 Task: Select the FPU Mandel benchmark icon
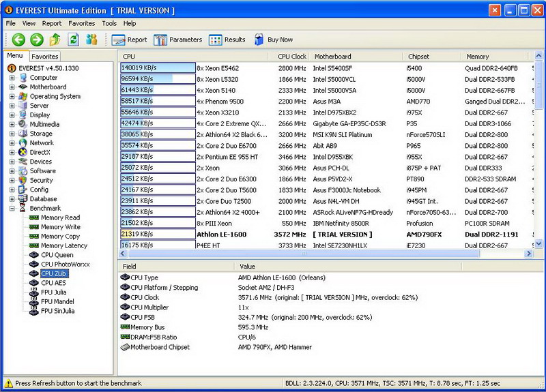pos(34,301)
